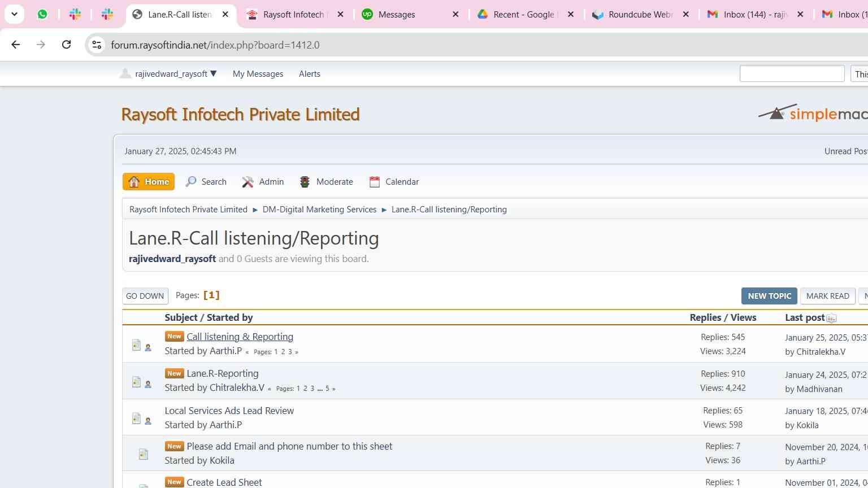Reload the current page
The height and width of the screenshot is (488, 868).
coord(66,45)
